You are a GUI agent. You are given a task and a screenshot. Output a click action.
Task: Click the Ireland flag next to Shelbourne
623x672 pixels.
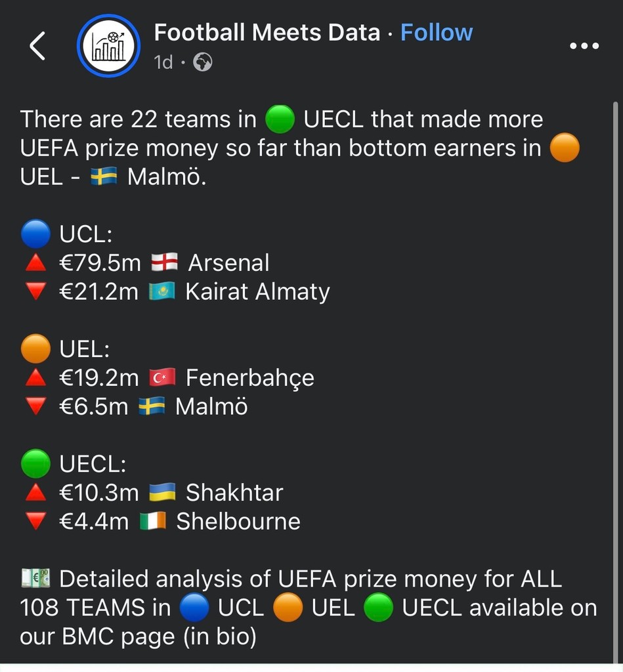pos(154,521)
